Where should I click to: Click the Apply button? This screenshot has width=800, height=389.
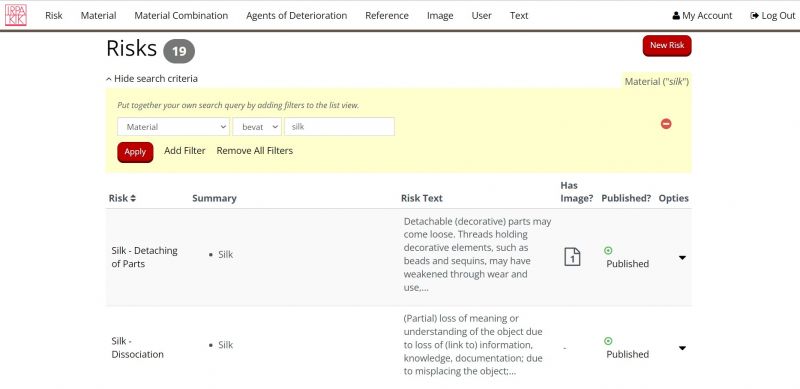tap(135, 152)
